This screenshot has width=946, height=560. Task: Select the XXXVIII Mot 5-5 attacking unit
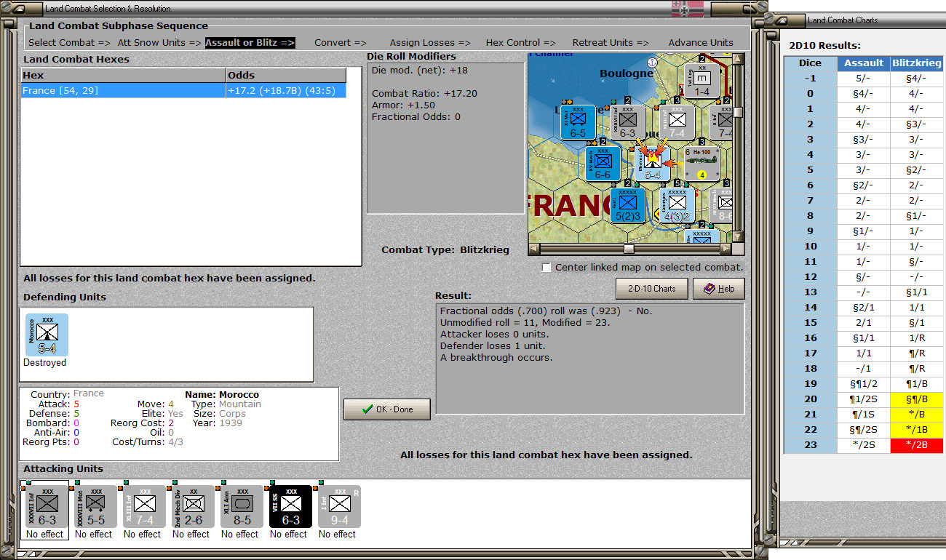click(95, 507)
